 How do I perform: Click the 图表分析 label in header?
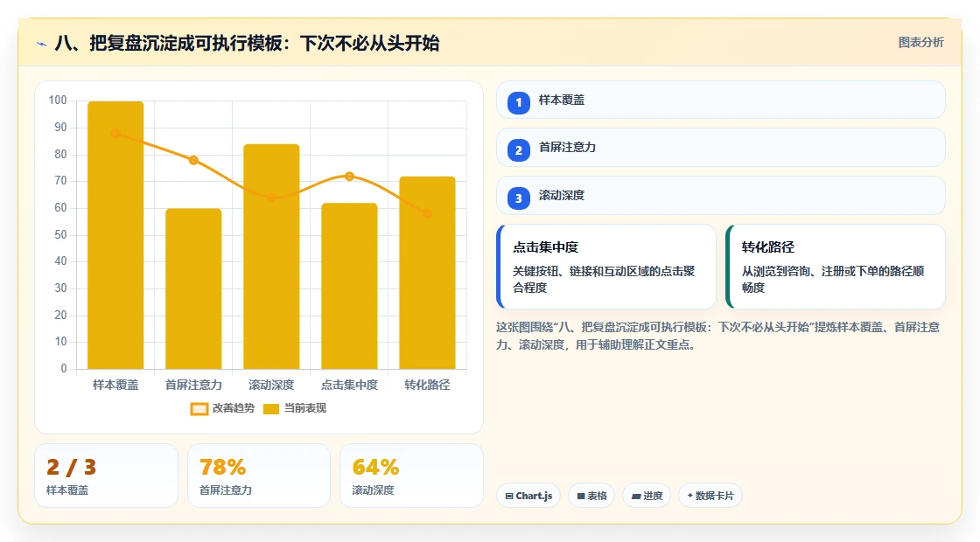pos(920,43)
